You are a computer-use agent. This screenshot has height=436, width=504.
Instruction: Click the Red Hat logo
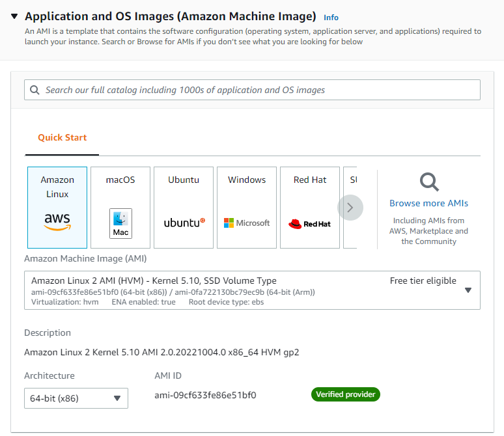(309, 224)
